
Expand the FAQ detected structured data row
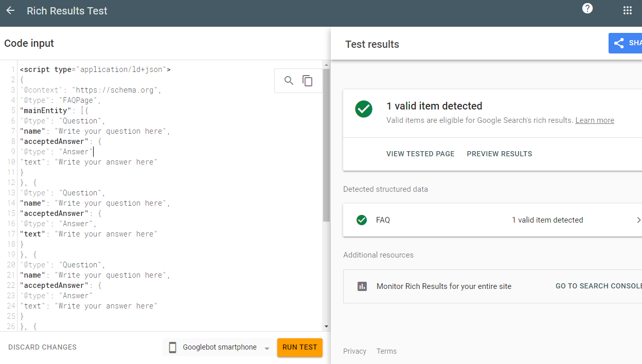click(x=638, y=220)
